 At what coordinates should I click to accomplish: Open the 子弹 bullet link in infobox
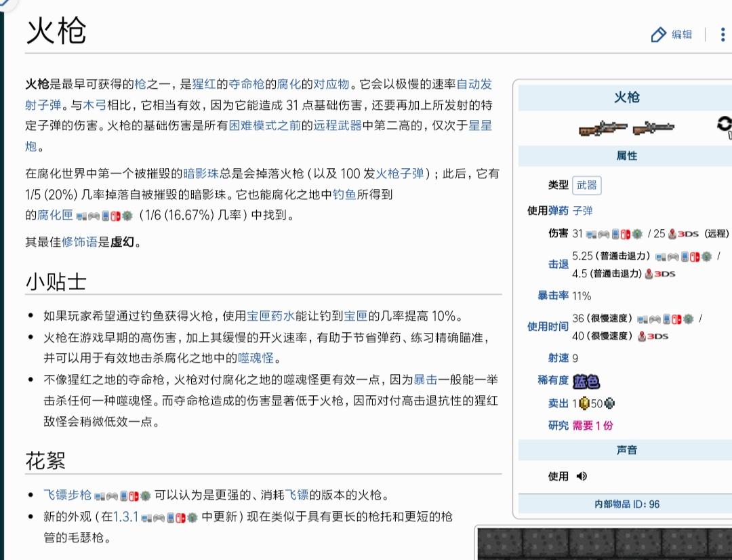click(x=583, y=211)
